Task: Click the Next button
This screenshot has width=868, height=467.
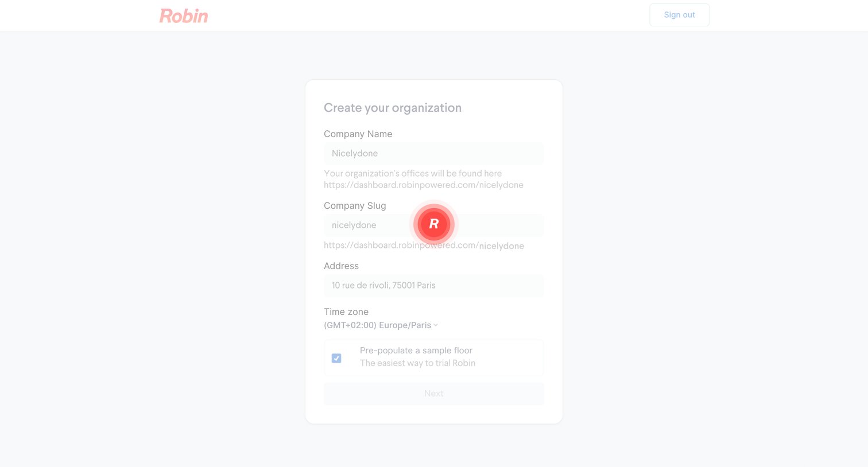Action: [x=433, y=394]
